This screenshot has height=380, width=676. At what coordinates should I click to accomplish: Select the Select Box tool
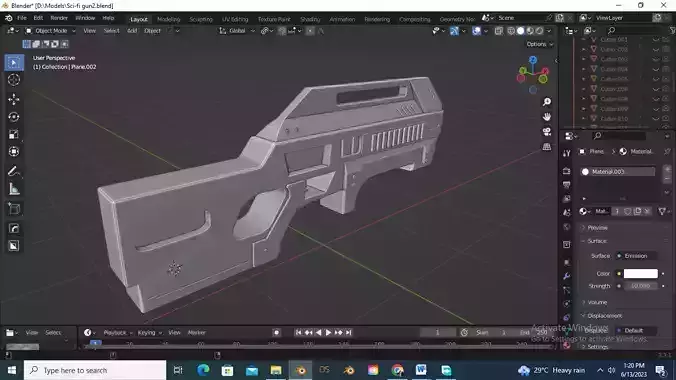click(14, 63)
